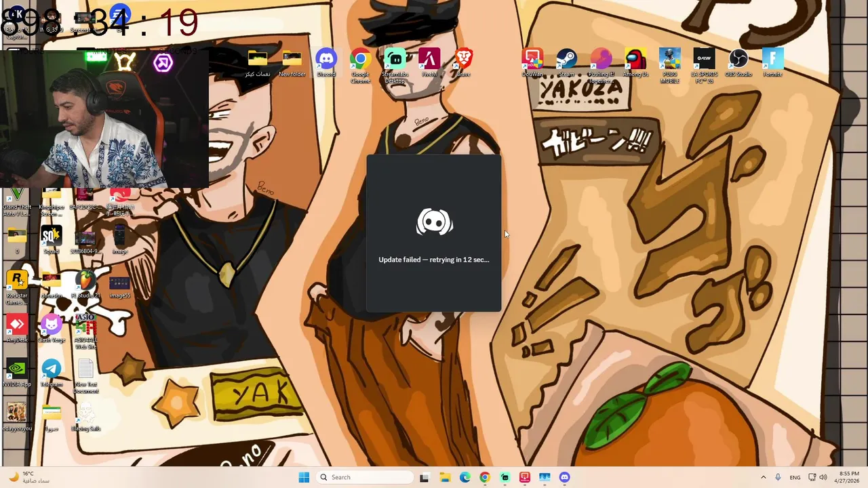868x488 pixels.
Task: Open the ASIO4ALL Web Site shortcut
Action: point(85,332)
